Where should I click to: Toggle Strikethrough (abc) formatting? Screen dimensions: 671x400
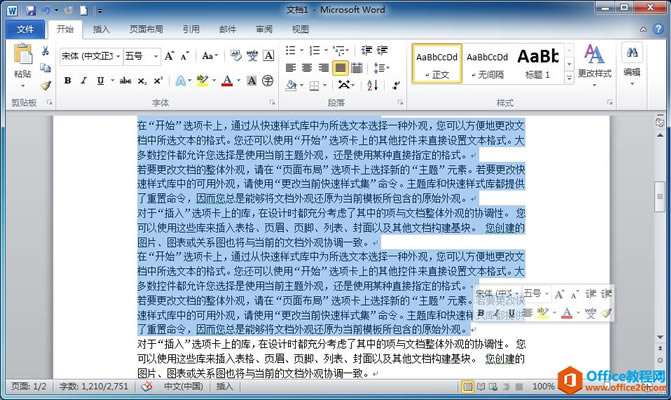click(x=125, y=80)
